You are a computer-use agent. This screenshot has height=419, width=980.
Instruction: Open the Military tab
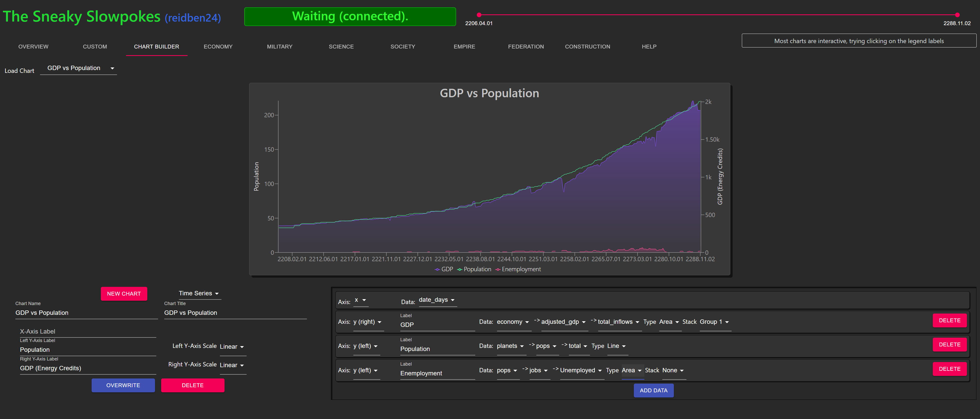280,46
